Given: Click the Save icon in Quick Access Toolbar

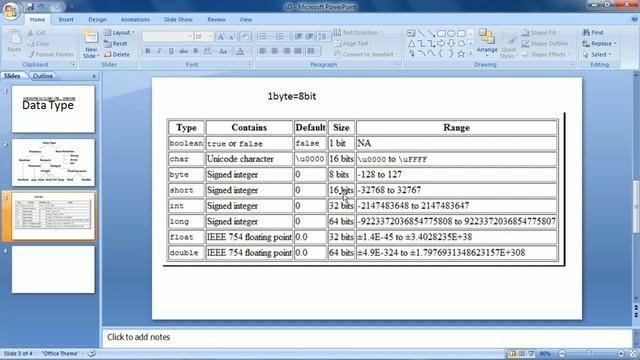Looking at the screenshot, I should (x=31, y=7).
